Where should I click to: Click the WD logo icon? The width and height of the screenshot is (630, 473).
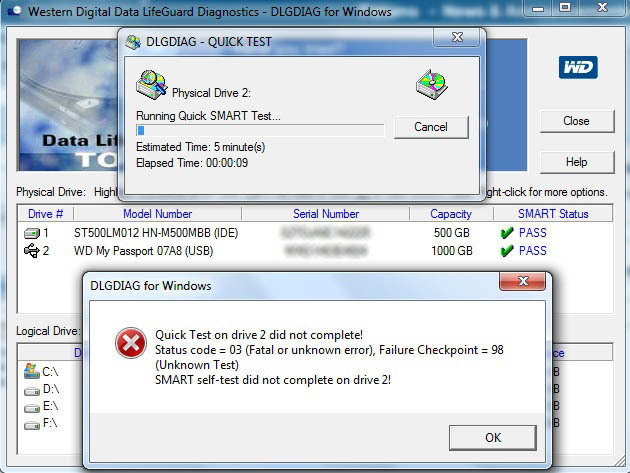578,67
